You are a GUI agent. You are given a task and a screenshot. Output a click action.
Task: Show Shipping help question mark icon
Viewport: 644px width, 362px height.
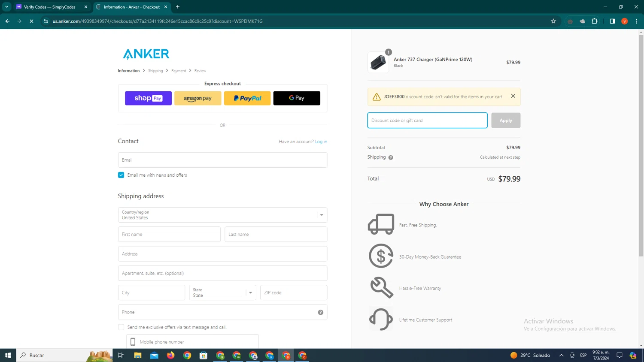point(391,157)
